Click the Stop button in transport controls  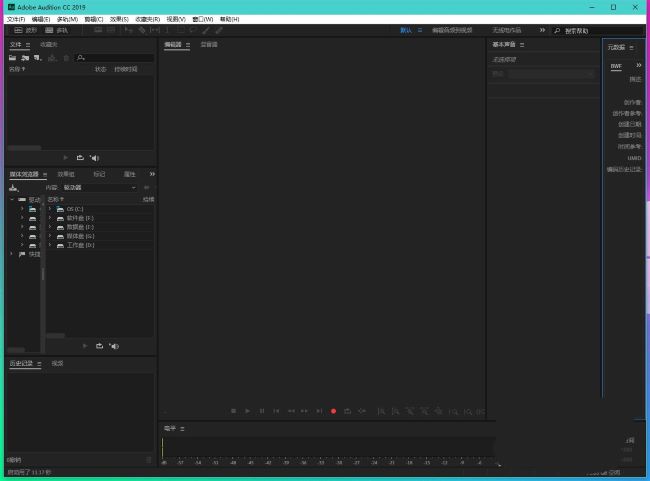(233, 411)
